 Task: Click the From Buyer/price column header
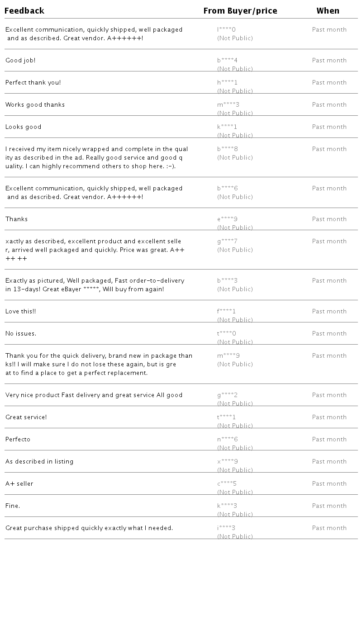pos(240,11)
